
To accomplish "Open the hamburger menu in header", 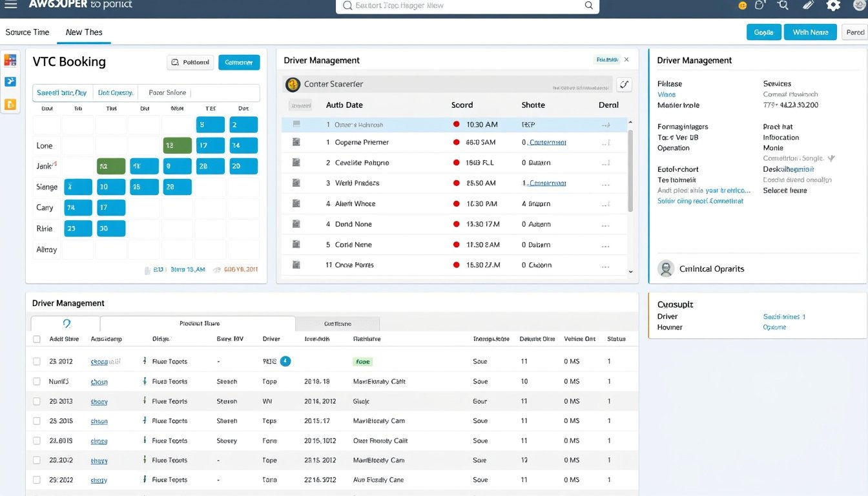I will (11, 5).
